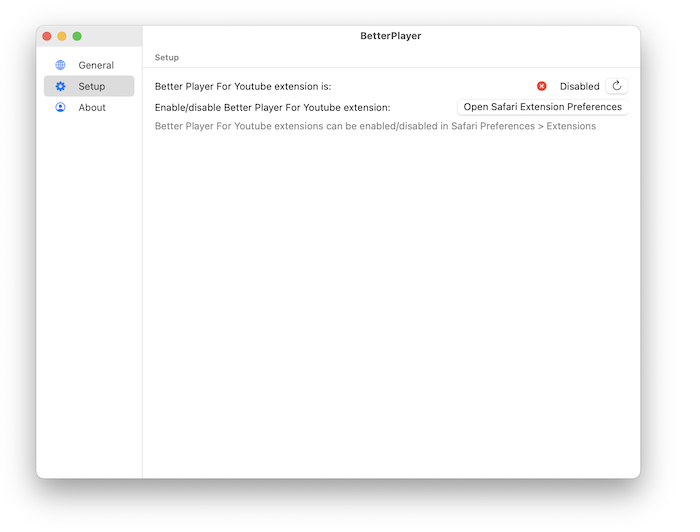This screenshot has width=700, height=532.
Task: Click the Setup heading above the divider
Action: click(x=167, y=58)
